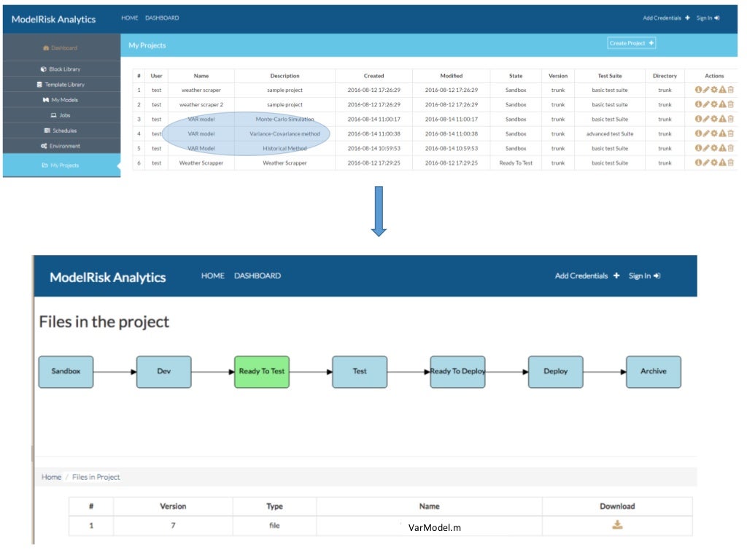Open gear settings for weather scraper 2
This screenshot has width=747, height=560.
pyautogui.click(x=714, y=104)
